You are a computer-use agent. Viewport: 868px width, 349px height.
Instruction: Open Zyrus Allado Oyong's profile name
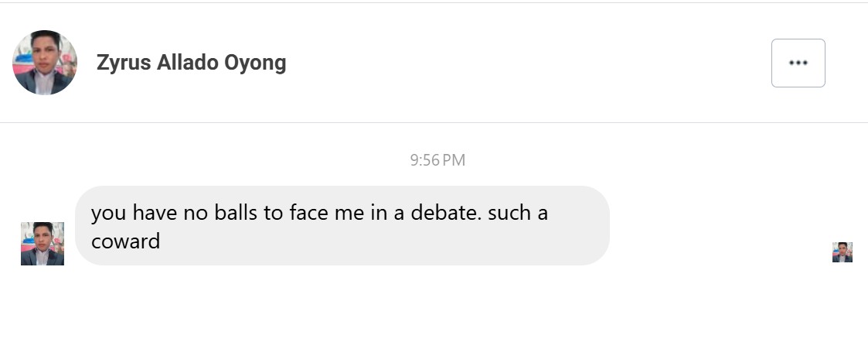tap(191, 63)
